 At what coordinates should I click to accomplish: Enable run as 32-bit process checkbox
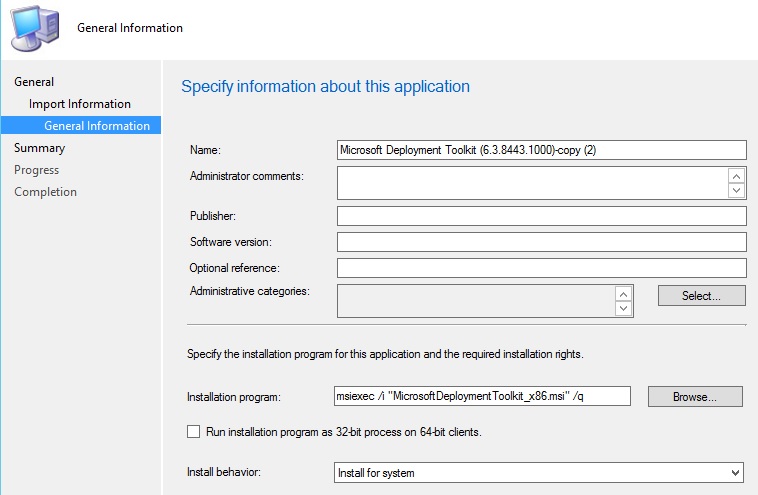pos(194,432)
